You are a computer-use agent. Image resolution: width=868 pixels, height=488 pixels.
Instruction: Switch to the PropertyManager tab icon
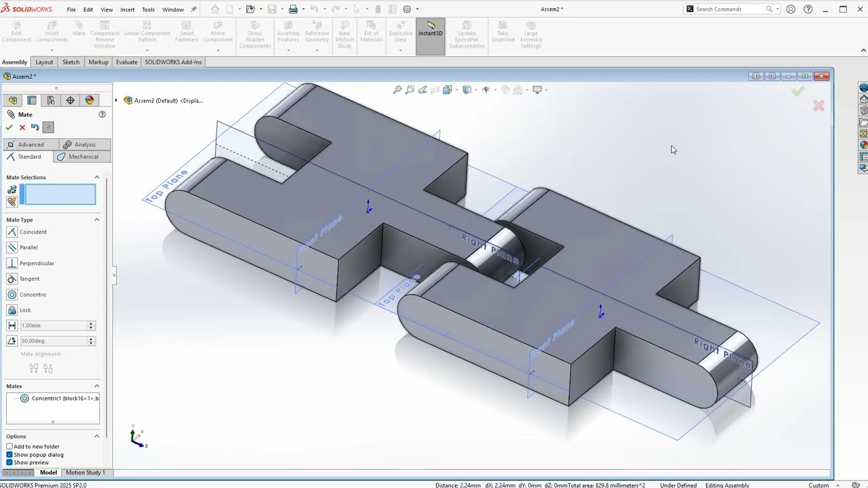pos(32,100)
